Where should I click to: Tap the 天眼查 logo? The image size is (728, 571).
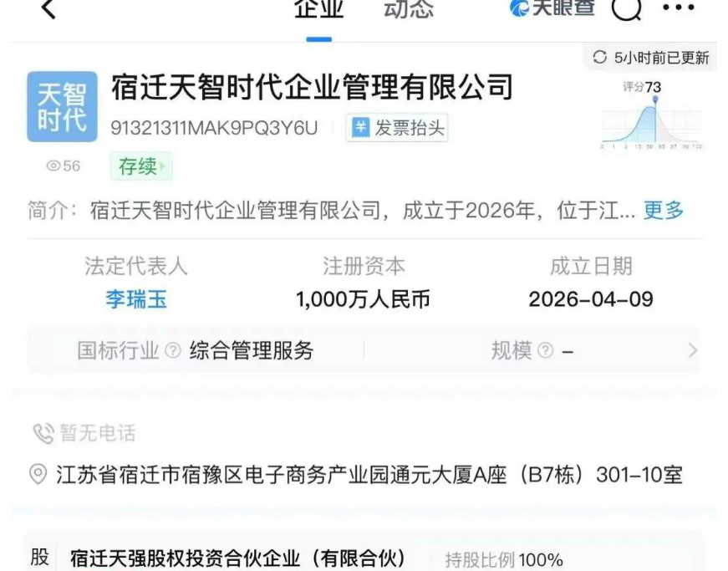pyautogui.click(x=552, y=8)
